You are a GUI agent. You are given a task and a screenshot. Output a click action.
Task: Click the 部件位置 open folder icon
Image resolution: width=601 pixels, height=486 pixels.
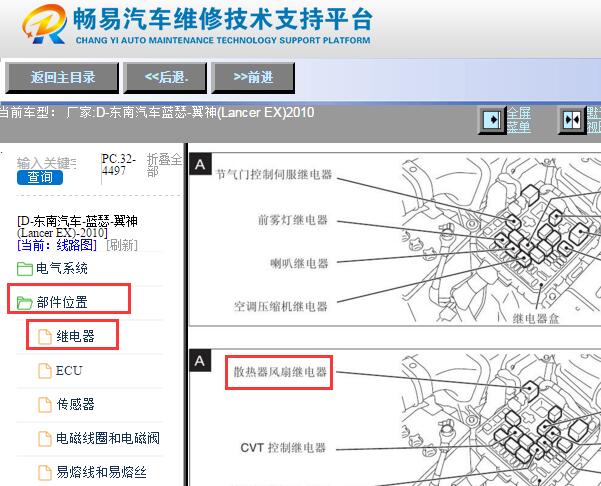pos(25,303)
